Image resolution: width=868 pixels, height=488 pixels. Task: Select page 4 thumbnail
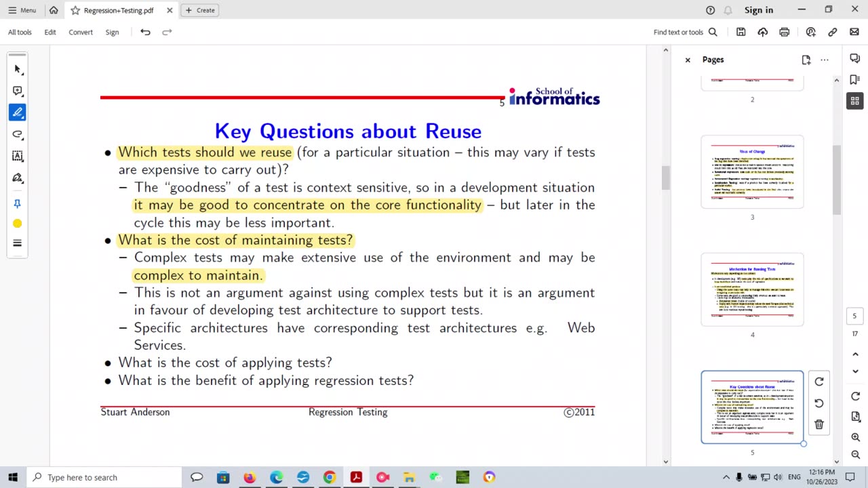(752, 289)
